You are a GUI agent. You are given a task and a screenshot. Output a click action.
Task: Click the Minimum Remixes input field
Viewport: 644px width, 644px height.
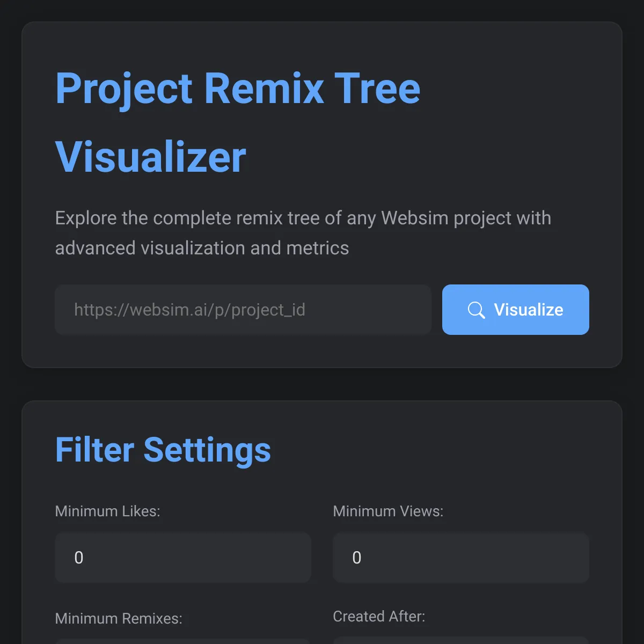tap(182, 641)
